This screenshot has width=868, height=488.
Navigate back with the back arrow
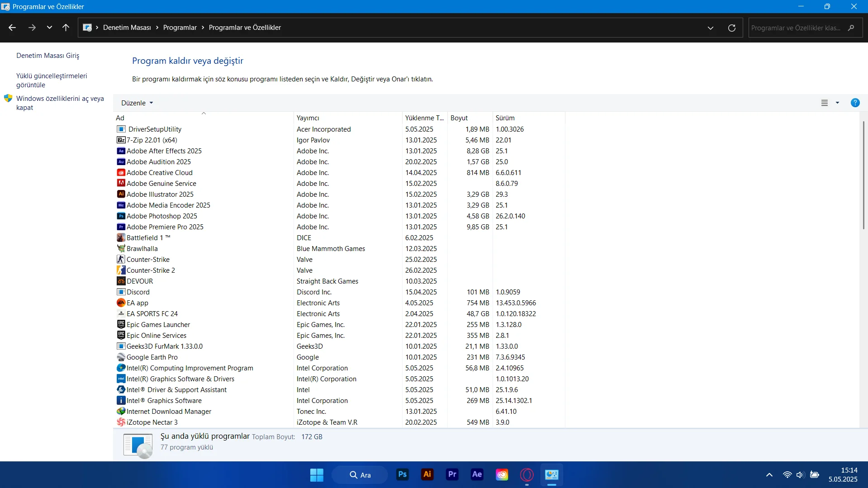click(x=12, y=28)
